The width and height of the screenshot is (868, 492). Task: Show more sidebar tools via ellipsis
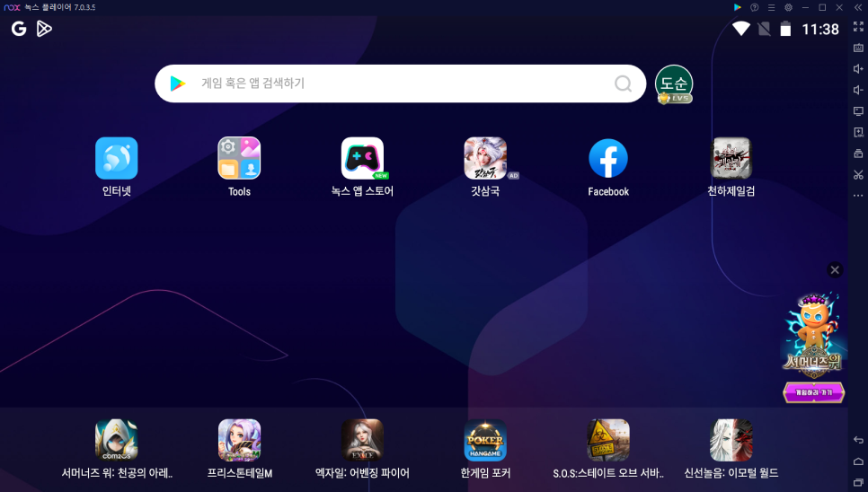[858, 195]
